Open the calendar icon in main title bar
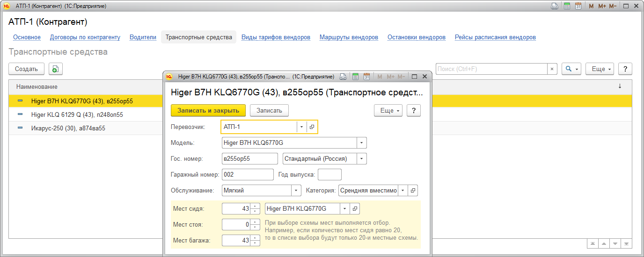The height and width of the screenshot is (257, 644). (578, 6)
